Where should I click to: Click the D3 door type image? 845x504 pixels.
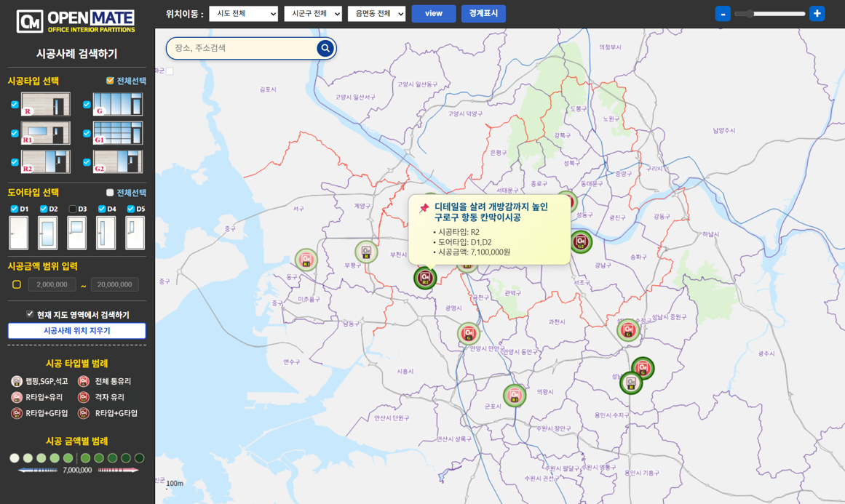76,233
